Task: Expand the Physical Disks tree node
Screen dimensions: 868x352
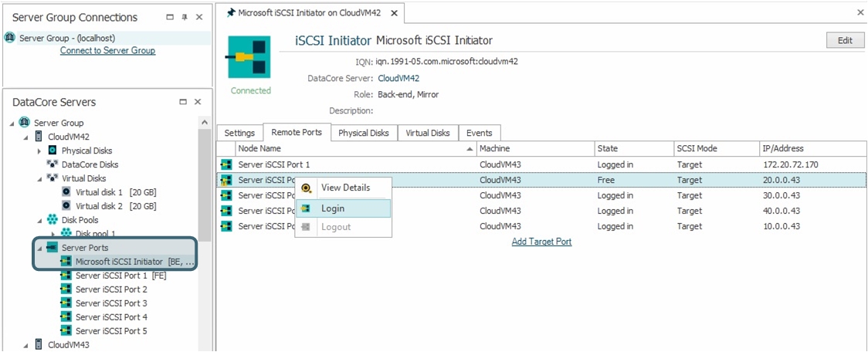Action: pos(39,151)
